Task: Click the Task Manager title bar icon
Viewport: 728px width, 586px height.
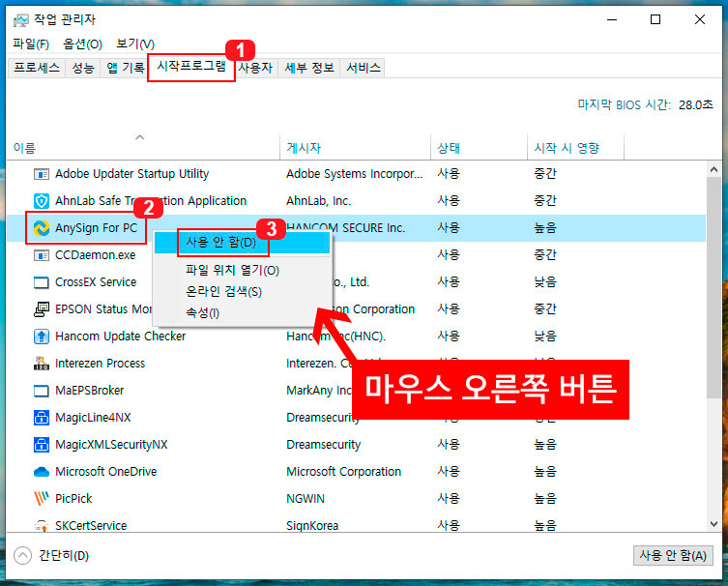Action: point(21,20)
